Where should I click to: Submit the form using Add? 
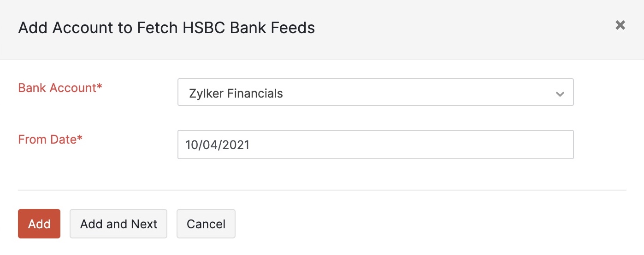[x=39, y=224]
